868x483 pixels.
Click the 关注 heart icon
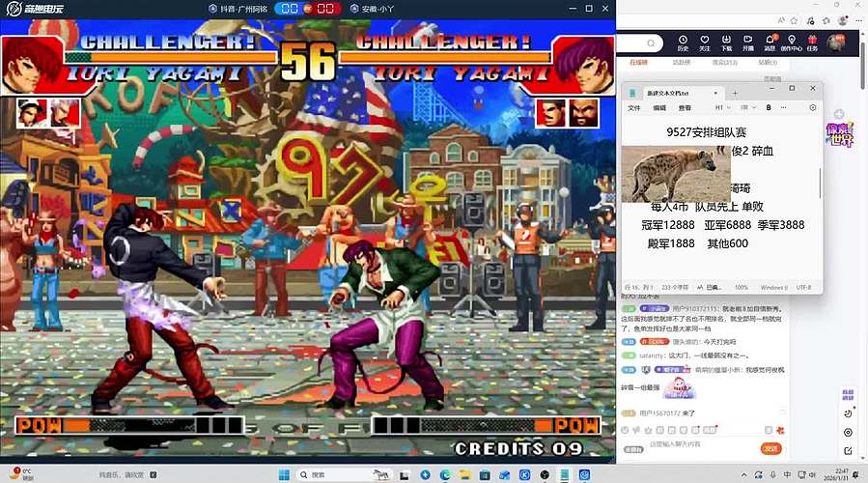tap(705, 42)
